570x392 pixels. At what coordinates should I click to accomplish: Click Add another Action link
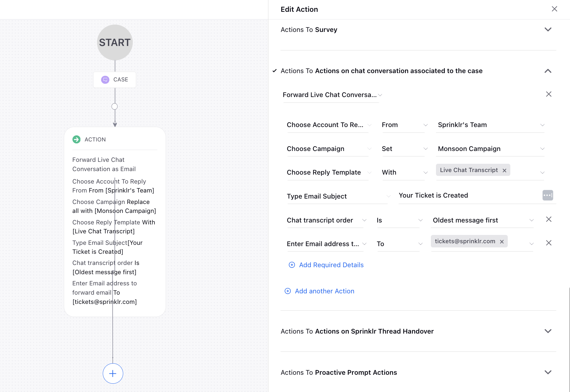tap(325, 291)
